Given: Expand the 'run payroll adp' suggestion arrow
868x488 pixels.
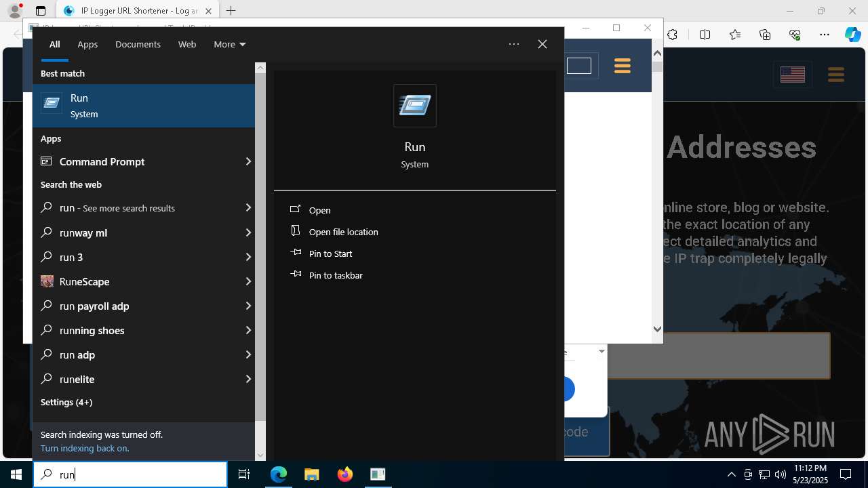Looking at the screenshot, I should (x=248, y=306).
